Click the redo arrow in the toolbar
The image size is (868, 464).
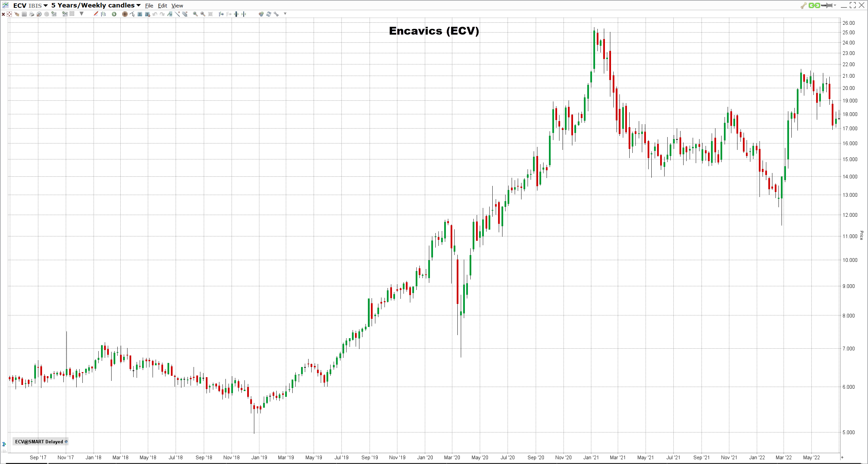click(x=162, y=14)
